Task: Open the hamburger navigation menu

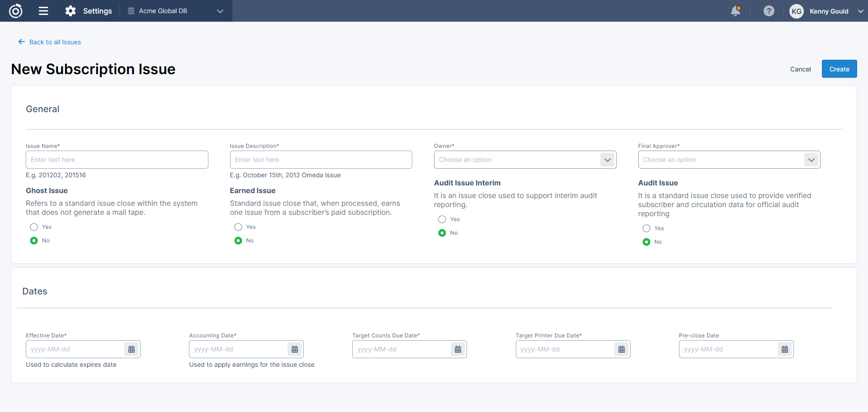Action: 43,11
